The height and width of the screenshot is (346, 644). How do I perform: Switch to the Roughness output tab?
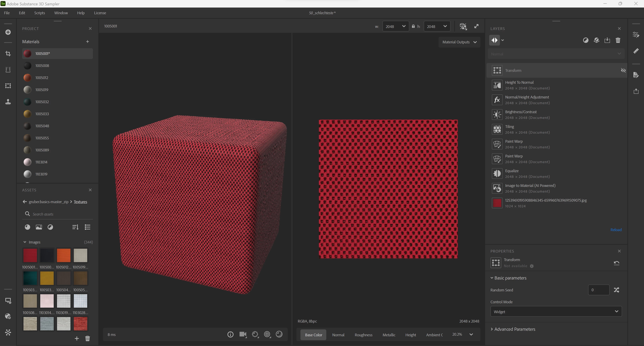[363, 335]
